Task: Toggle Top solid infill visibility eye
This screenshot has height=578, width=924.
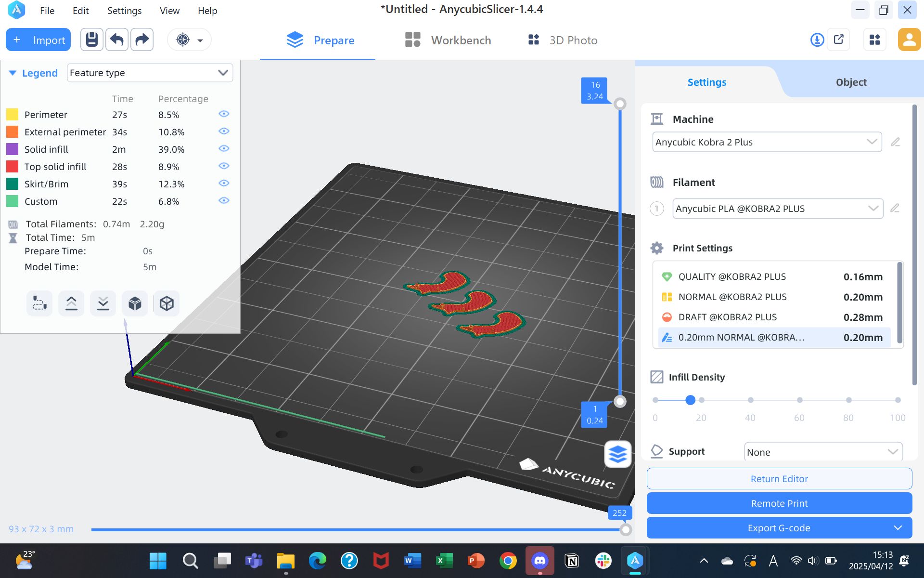Action: pos(224,166)
